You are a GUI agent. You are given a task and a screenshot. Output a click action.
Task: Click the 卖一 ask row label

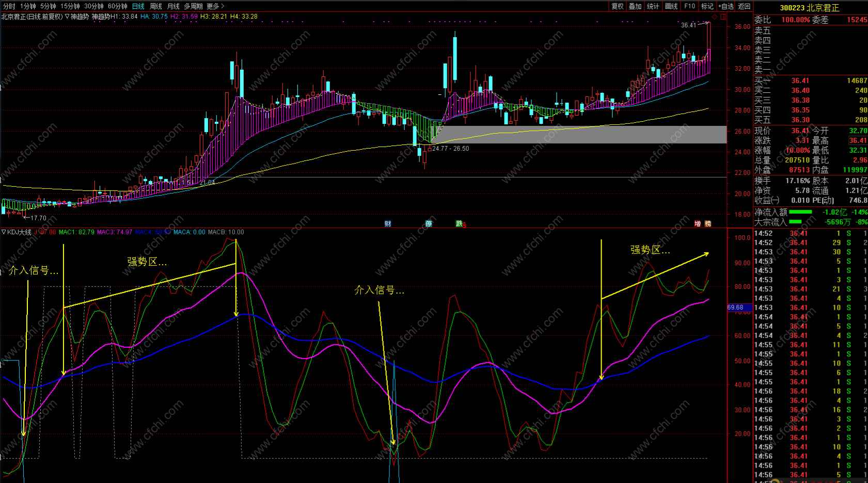point(763,70)
